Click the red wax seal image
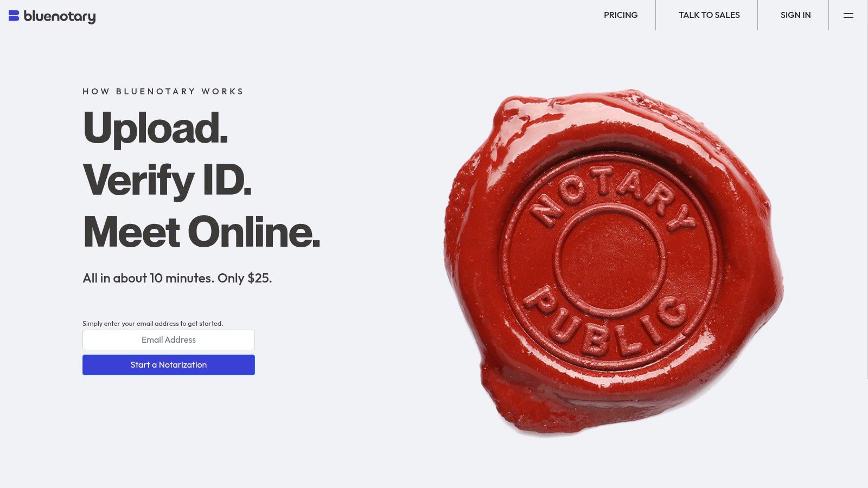 (613, 262)
